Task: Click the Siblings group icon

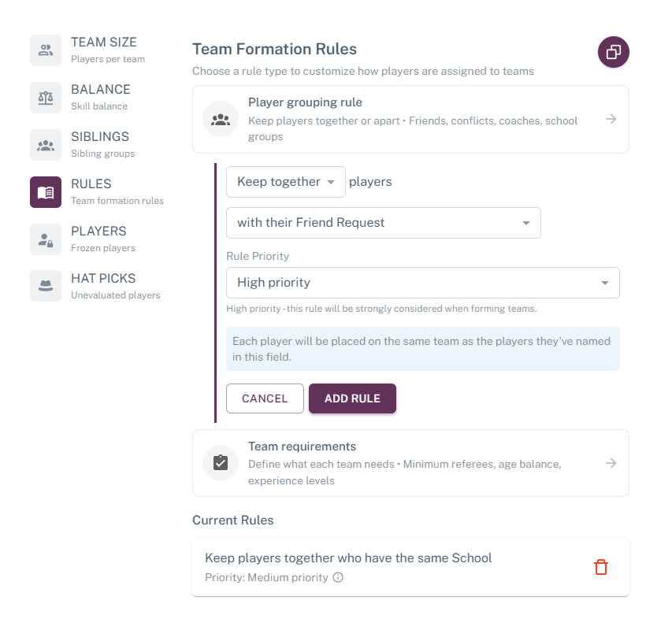Action: coord(46,145)
